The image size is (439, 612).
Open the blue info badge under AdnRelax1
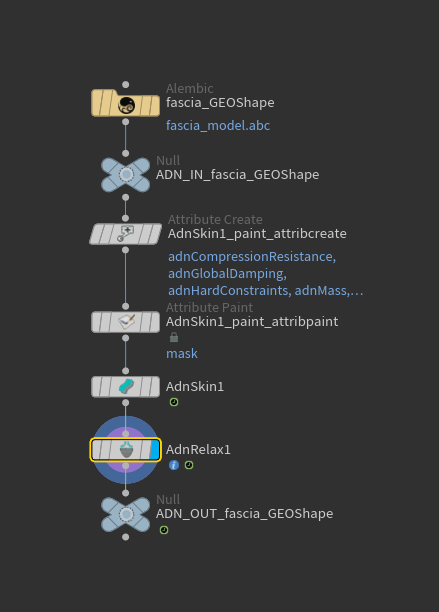(174, 465)
